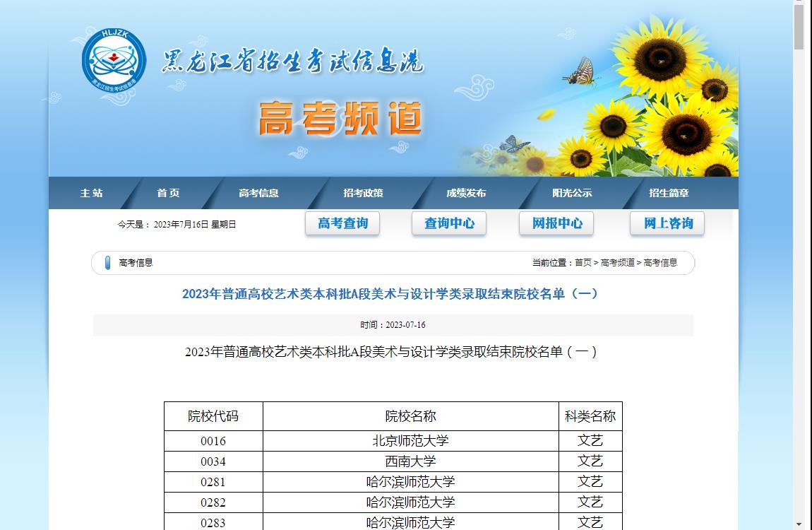
Task: Select 招生简章 navigation item
Action: [669, 193]
